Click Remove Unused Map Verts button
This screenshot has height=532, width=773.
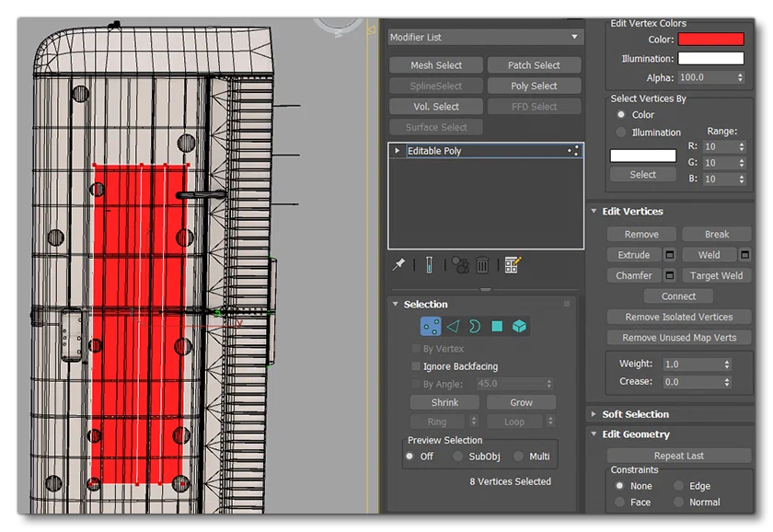679,338
